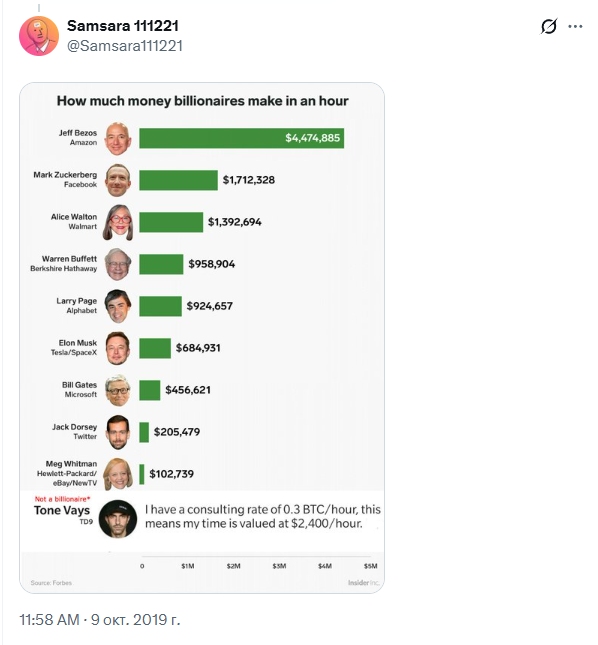Open Samsara 111221 profile avatar
The height and width of the screenshot is (645, 598).
pyautogui.click(x=39, y=36)
